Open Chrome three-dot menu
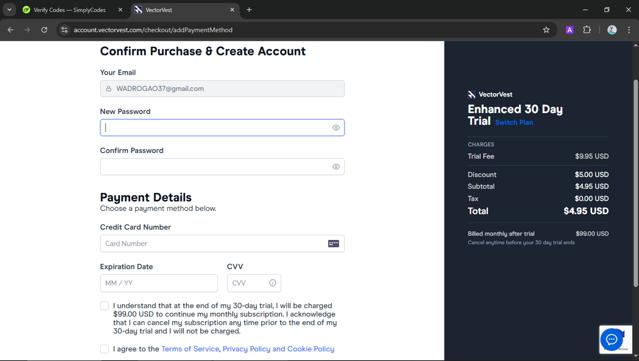 coord(629,30)
